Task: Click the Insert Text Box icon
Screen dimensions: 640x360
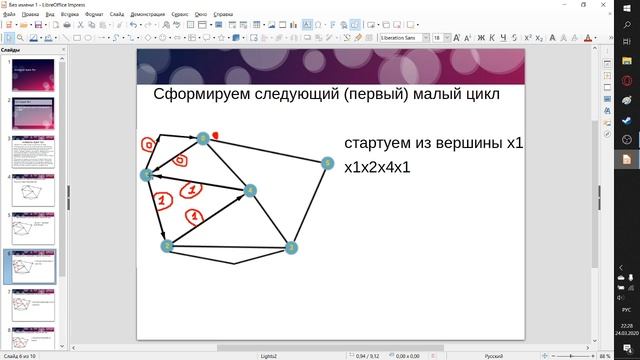Action: coord(307,25)
